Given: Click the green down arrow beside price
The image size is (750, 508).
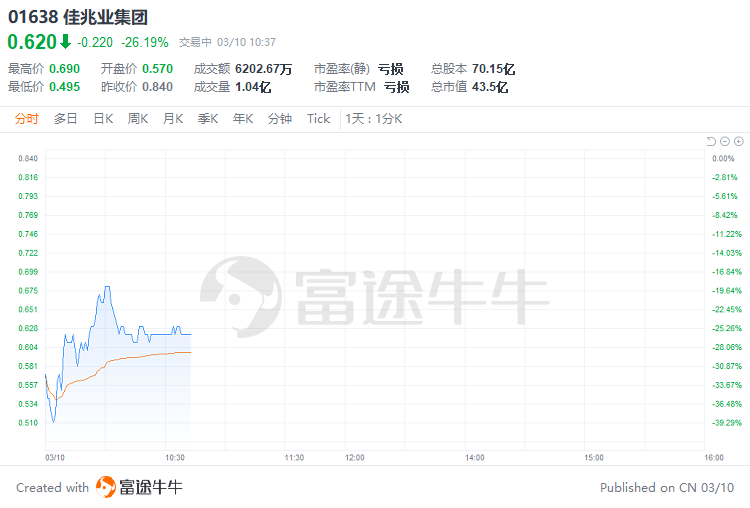Looking at the screenshot, I should coord(66,42).
